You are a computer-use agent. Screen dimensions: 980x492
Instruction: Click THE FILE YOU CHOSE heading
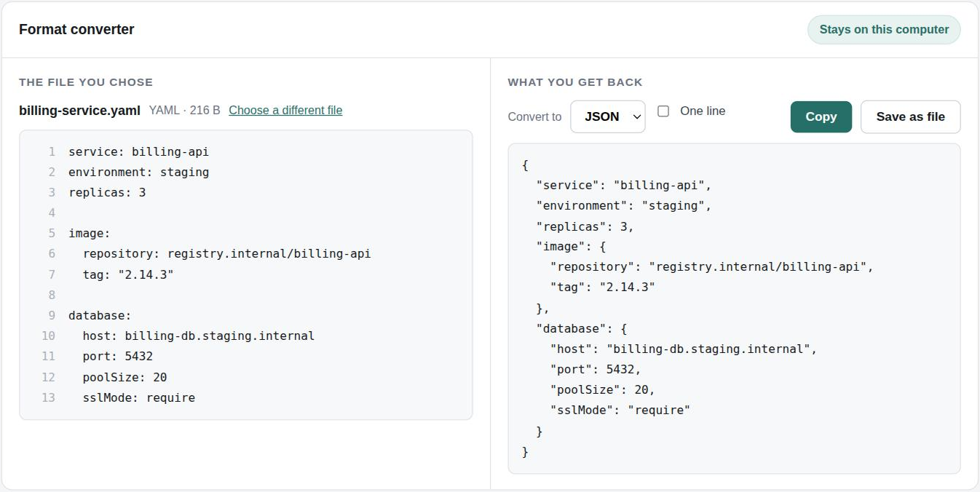point(86,82)
